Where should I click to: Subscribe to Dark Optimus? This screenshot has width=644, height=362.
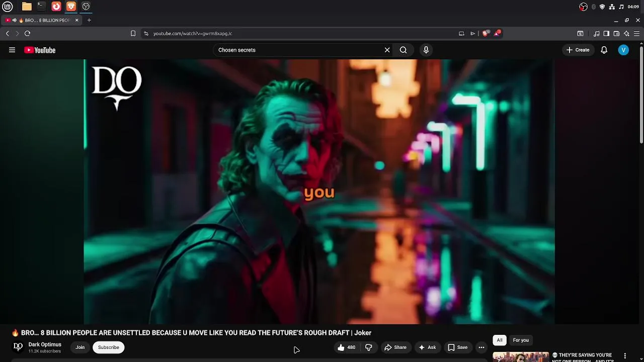click(x=109, y=347)
